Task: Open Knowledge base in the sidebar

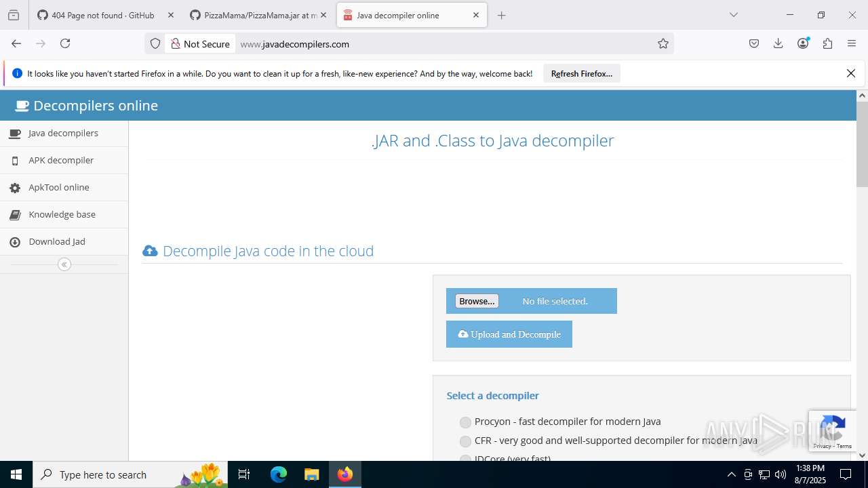Action: click(64, 215)
